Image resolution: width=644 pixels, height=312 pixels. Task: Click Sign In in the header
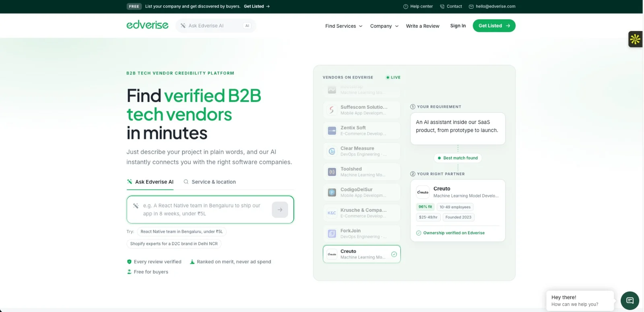(x=458, y=26)
